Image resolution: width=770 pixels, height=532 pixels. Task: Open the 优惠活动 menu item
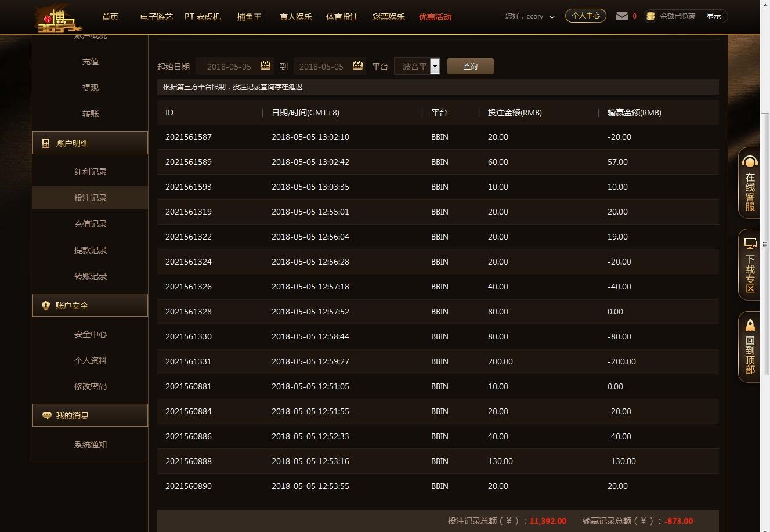coord(435,17)
